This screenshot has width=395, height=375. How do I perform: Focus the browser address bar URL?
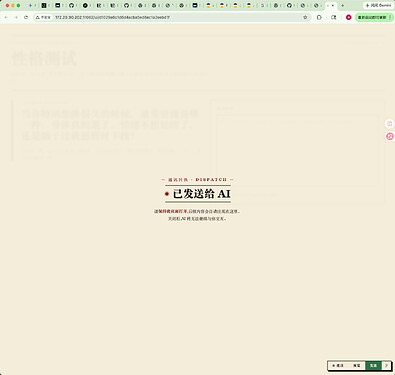[112, 17]
